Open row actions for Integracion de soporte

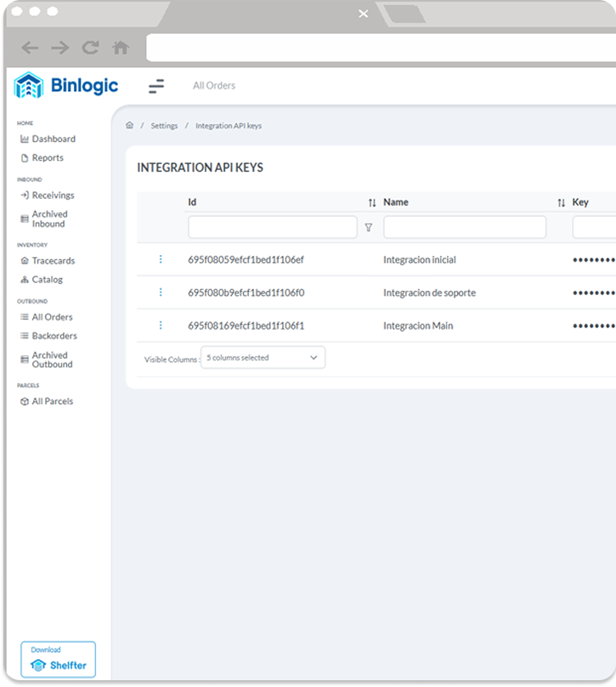coord(161,292)
